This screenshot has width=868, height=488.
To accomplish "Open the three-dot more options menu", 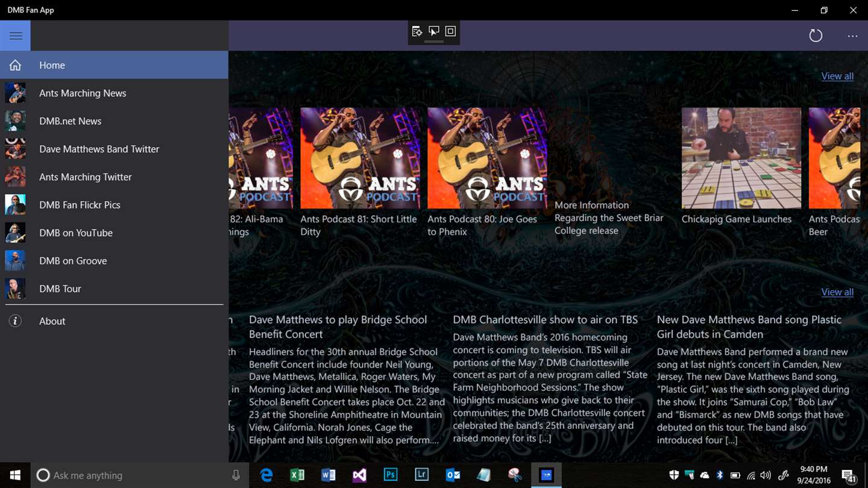I will 852,36.
